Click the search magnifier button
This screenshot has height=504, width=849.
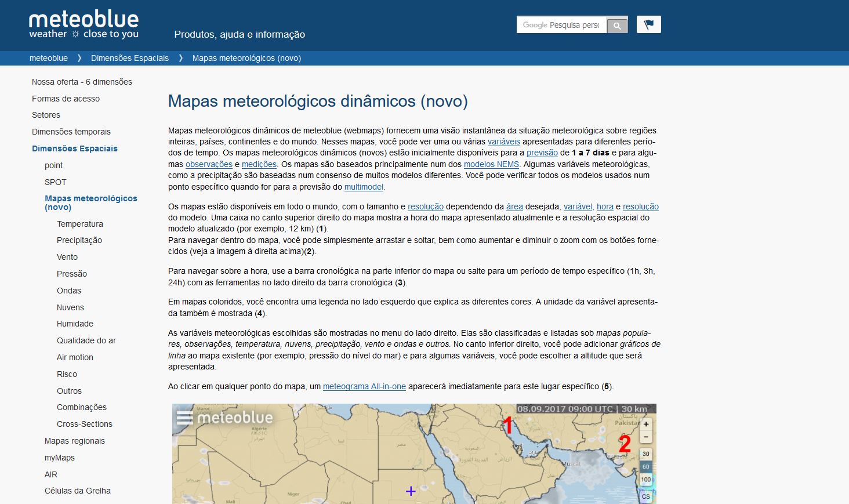tap(617, 26)
